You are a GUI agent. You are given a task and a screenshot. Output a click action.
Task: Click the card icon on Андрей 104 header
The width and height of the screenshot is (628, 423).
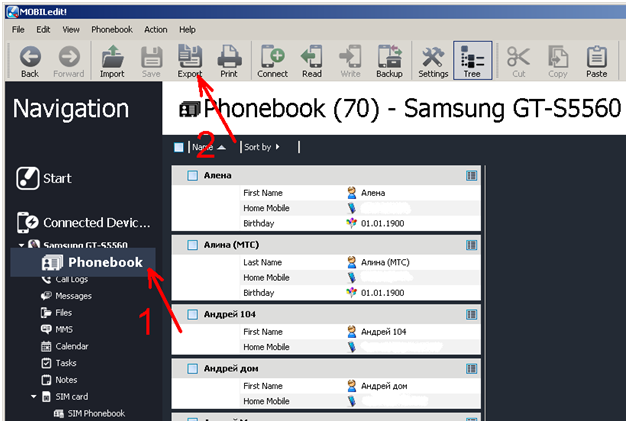click(x=471, y=314)
